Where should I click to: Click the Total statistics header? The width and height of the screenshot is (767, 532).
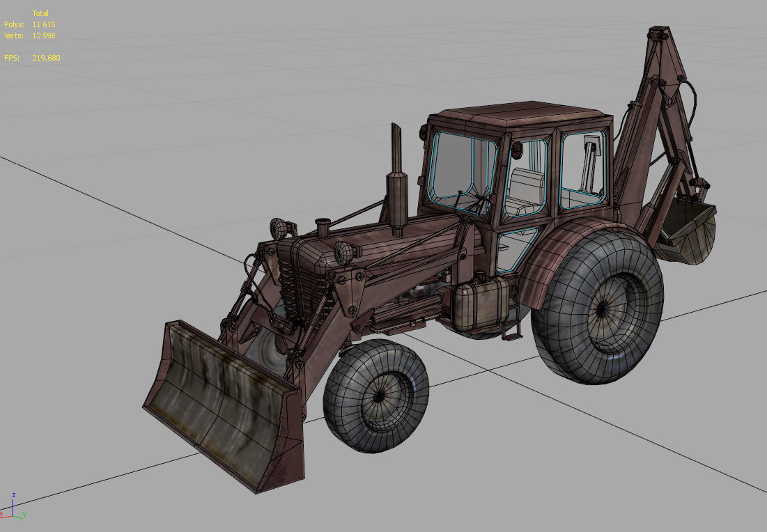pos(40,13)
